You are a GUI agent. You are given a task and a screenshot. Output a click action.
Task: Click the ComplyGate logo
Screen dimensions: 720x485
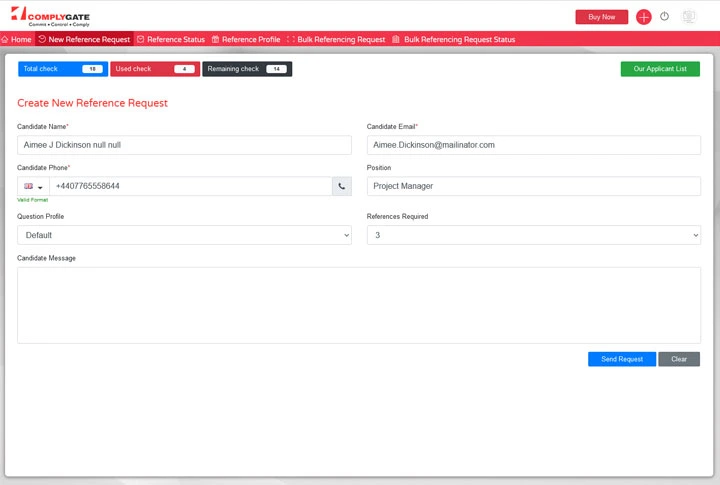(51, 17)
